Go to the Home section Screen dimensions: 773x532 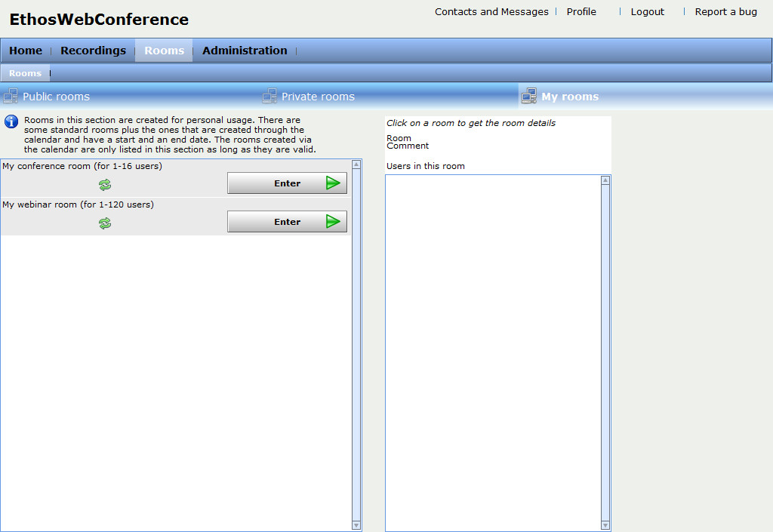25,50
